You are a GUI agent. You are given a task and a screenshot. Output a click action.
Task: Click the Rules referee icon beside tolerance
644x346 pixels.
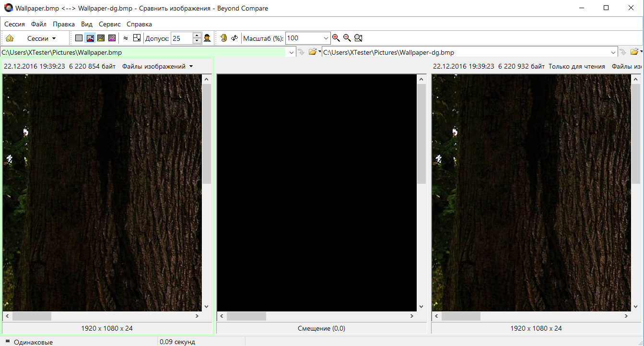[207, 38]
